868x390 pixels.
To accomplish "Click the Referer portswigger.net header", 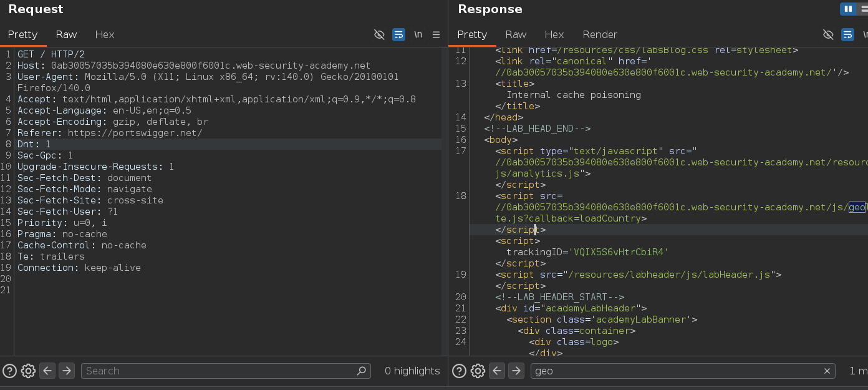I will (x=110, y=133).
